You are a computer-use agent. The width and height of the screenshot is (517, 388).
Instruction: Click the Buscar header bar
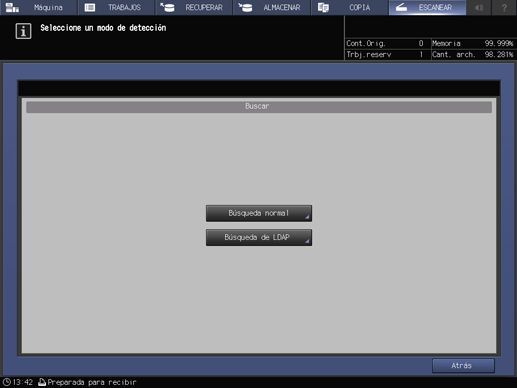coord(259,107)
